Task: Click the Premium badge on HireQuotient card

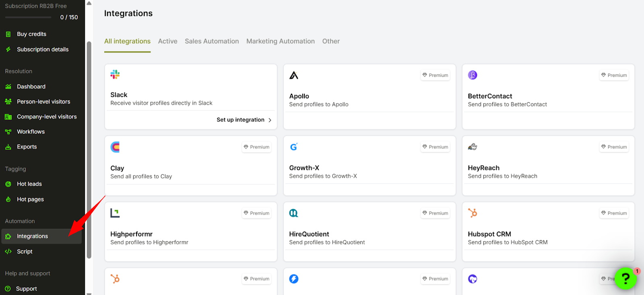Action: pyautogui.click(x=435, y=213)
